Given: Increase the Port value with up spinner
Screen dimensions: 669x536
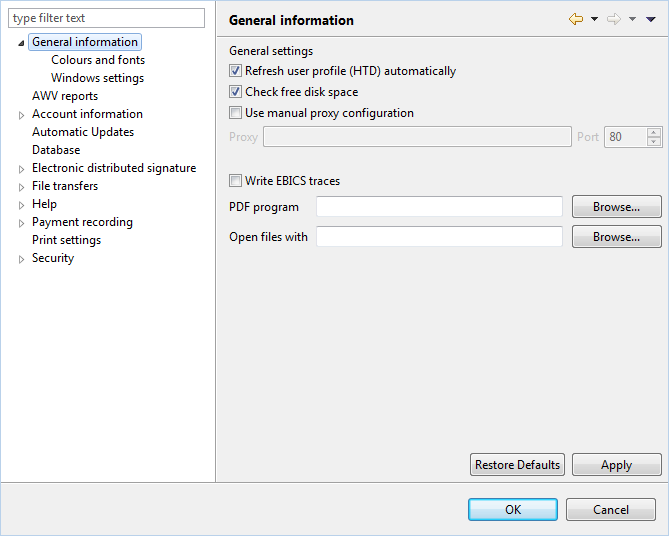Looking at the screenshot, I should [x=654, y=132].
